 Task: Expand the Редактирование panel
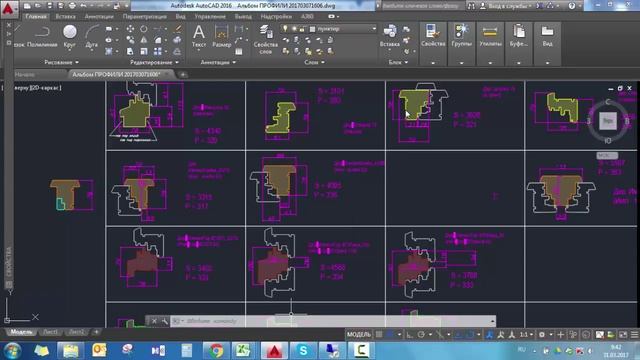(x=154, y=62)
